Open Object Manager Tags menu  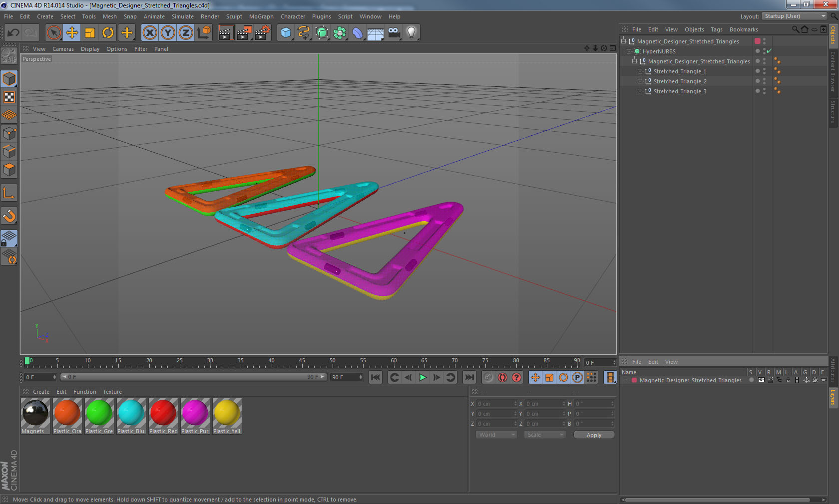(x=717, y=29)
